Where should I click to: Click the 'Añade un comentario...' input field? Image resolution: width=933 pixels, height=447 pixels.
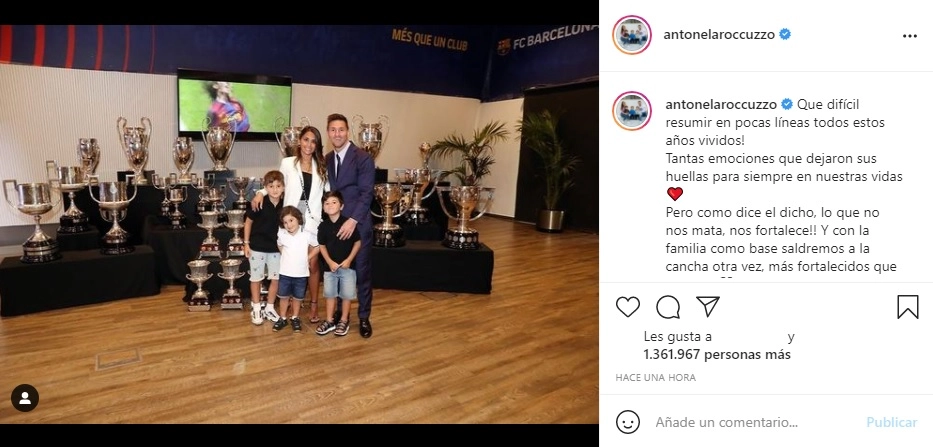tap(727, 423)
